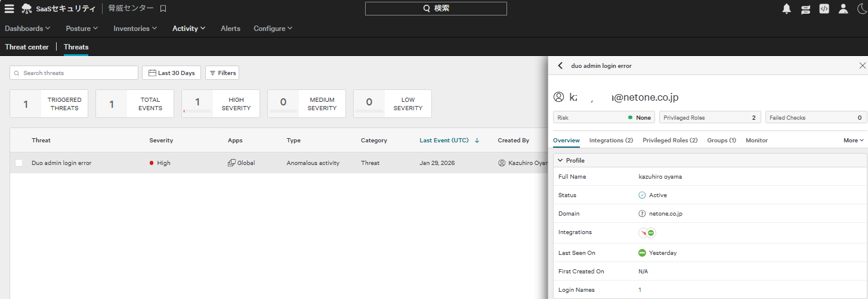Open the hamburger navigation menu
The image size is (868, 299).
pyautogui.click(x=9, y=8)
